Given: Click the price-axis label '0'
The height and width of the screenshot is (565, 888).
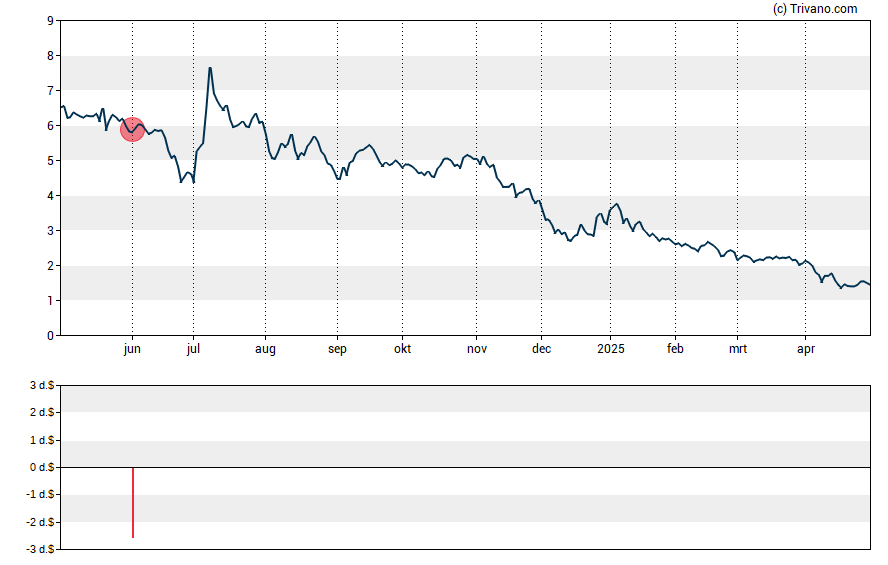Looking at the screenshot, I should pos(51,336).
